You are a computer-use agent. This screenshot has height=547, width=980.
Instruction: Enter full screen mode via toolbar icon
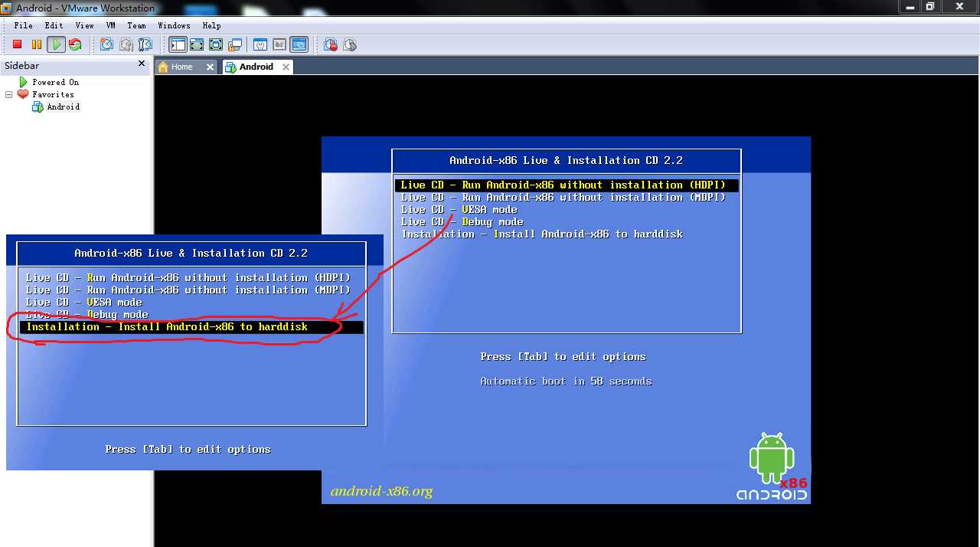click(x=216, y=44)
